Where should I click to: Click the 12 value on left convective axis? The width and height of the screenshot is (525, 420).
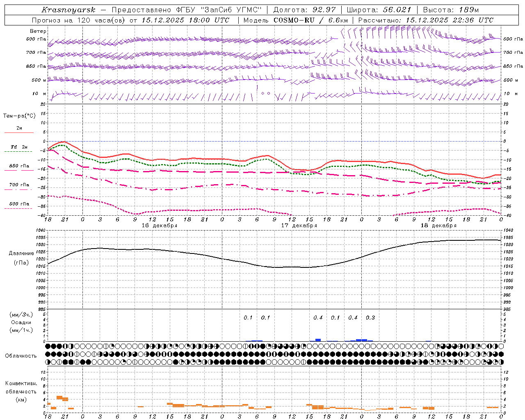[43, 372]
